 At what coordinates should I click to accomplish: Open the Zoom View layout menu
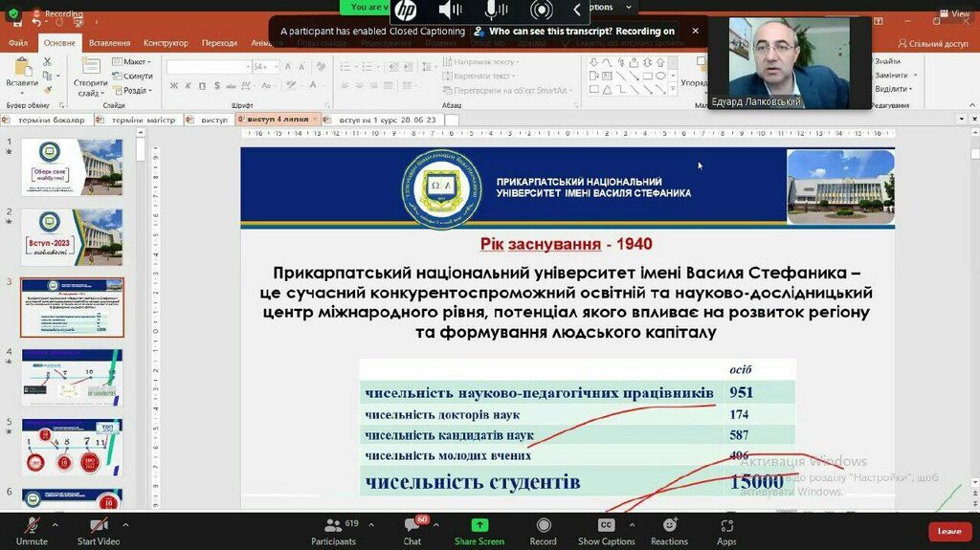pos(955,13)
